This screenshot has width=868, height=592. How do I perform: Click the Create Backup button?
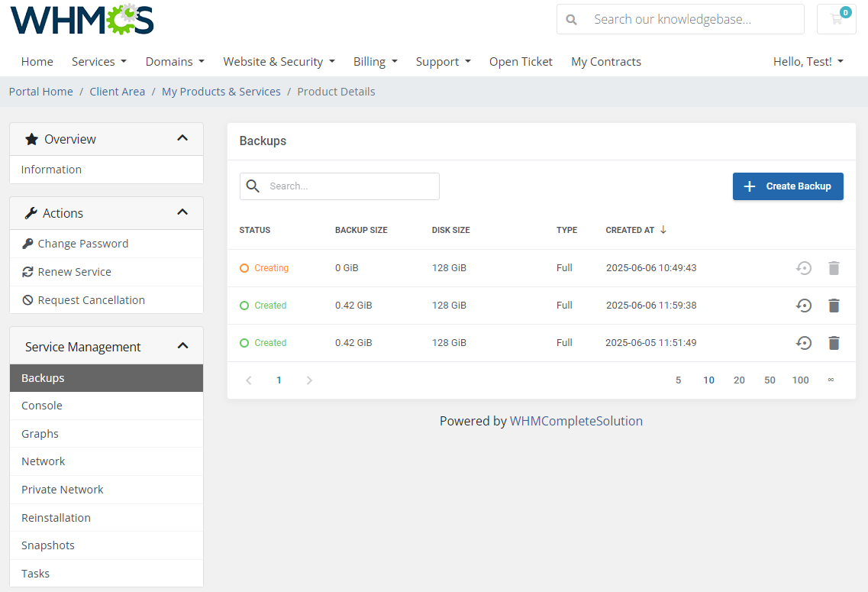tap(788, 186)
